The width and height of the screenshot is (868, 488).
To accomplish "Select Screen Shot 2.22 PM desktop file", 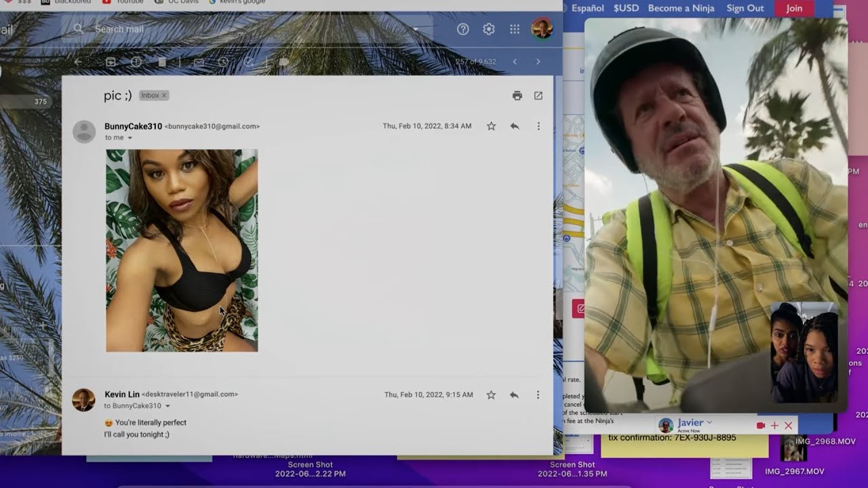I will [x=310, y=469].
